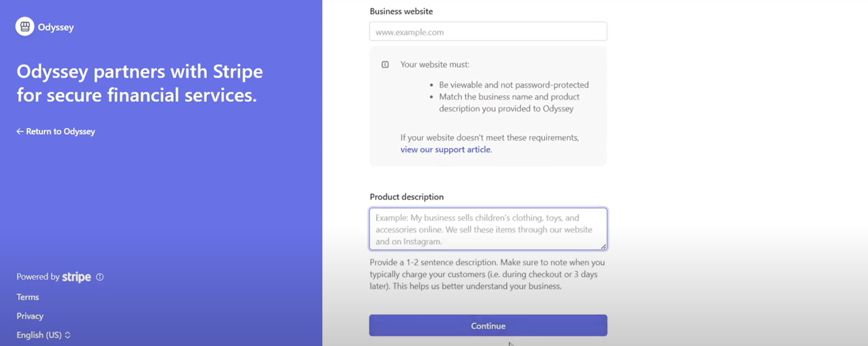Open the Privacy link
Image resolution: width=868 pixels, height=346 pixels.
coord(30,316)
